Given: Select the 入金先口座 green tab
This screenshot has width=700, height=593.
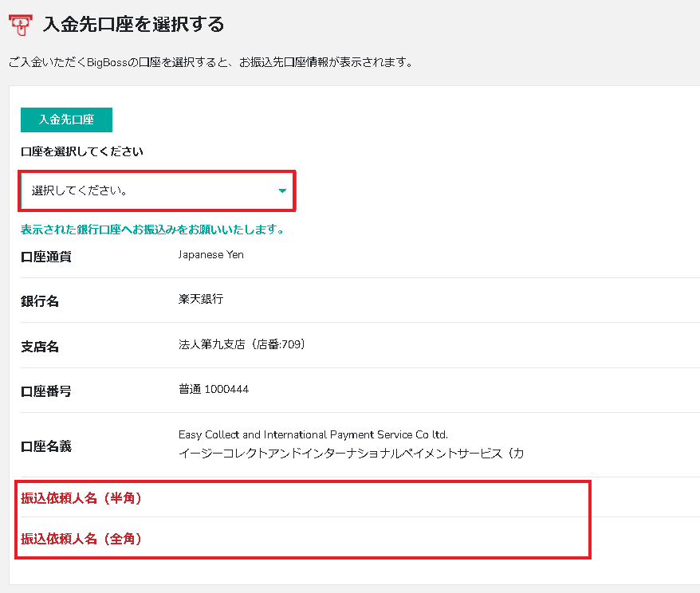Looking at the screenshot, I should pyautogui.click(x=66, y=120).
